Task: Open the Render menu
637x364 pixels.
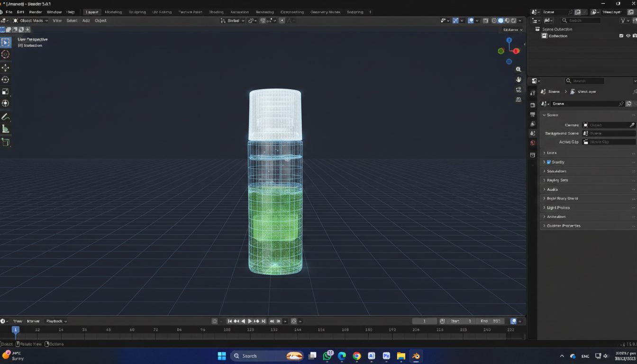Action: (x=35, y=12)
